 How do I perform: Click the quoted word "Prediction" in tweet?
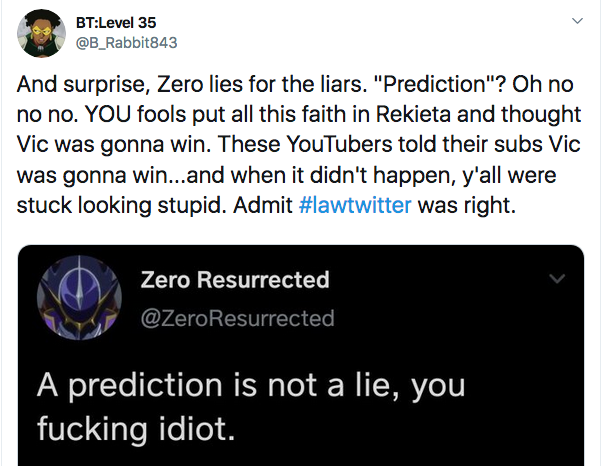click(435, 84)
